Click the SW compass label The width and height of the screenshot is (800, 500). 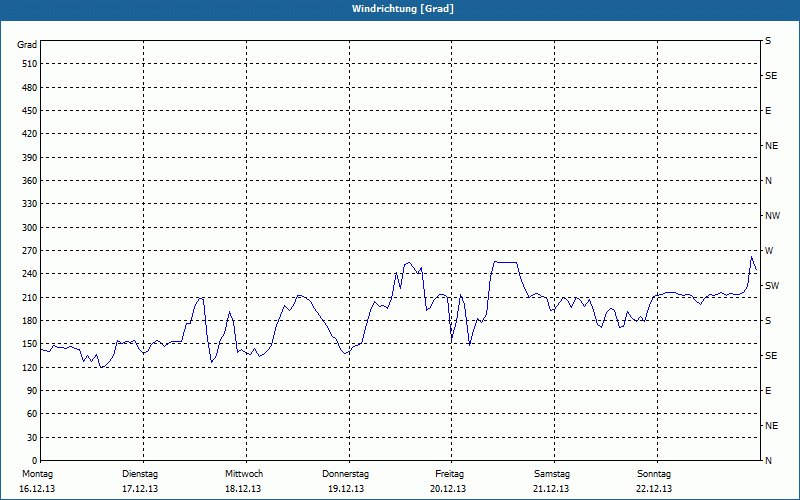tap(772, 286)
